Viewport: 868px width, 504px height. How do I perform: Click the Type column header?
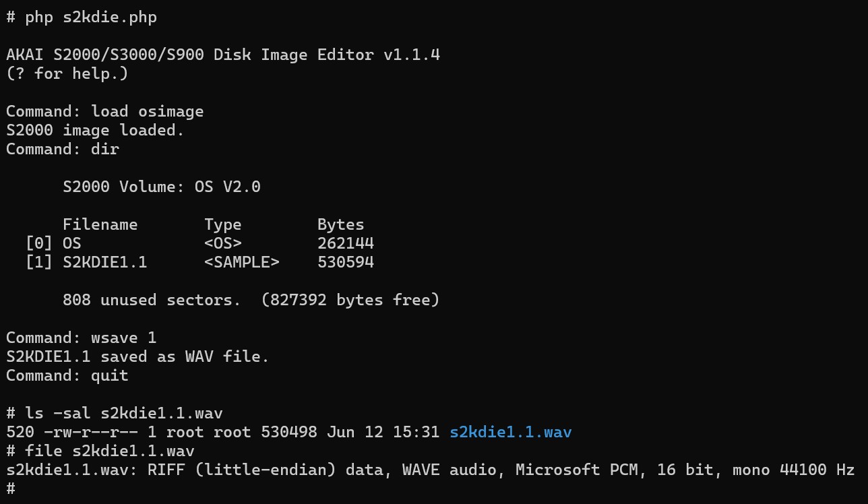(x=223, y=224)
